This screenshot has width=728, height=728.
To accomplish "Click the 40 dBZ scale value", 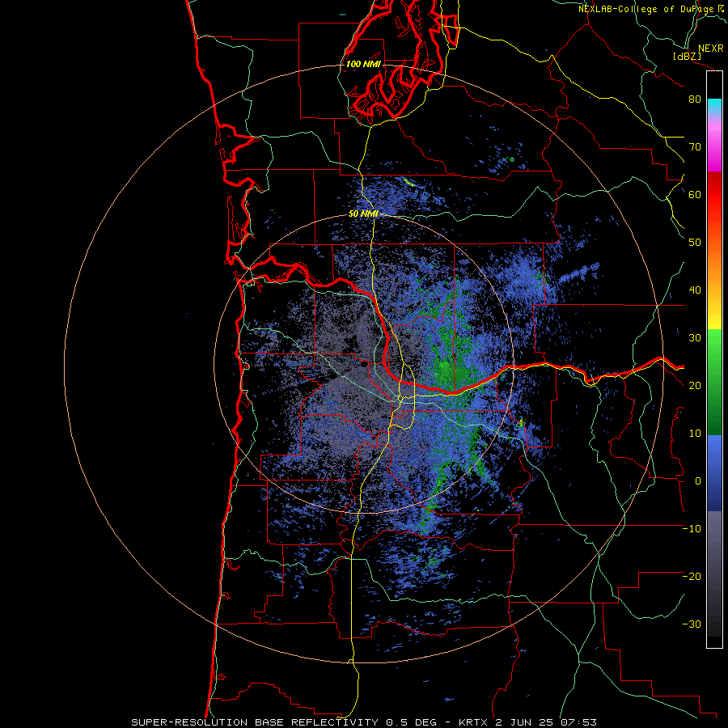I will coord(695,290).
